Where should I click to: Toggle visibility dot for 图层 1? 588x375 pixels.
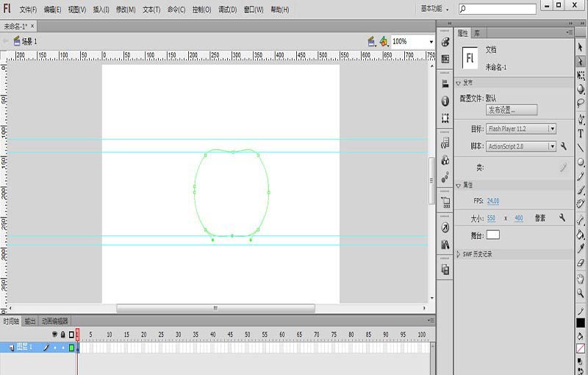point(55,348)
